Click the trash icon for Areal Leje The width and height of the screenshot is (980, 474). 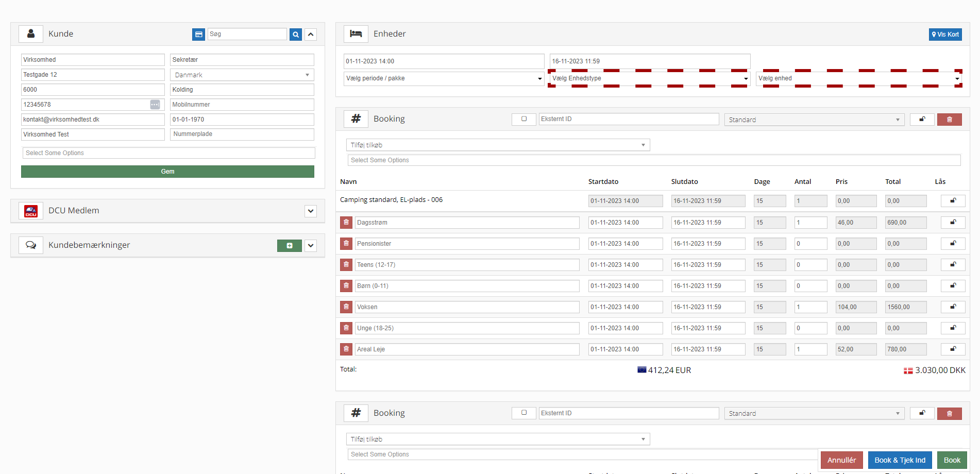tap(346, 349)
